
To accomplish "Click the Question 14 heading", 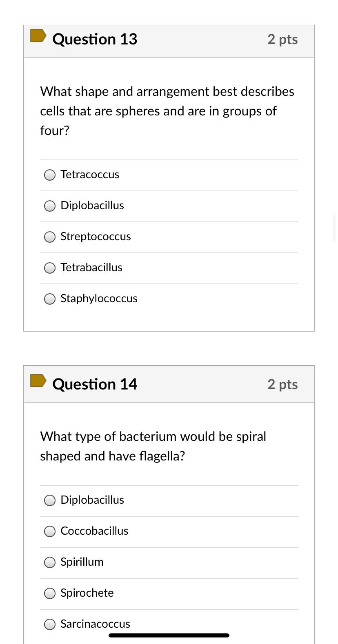I will (x=94, y=384).
